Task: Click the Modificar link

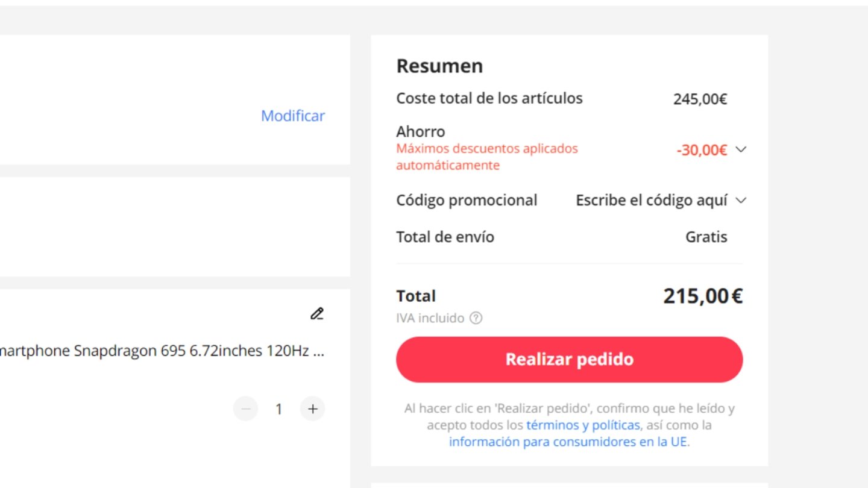Action: click(293, 116)
